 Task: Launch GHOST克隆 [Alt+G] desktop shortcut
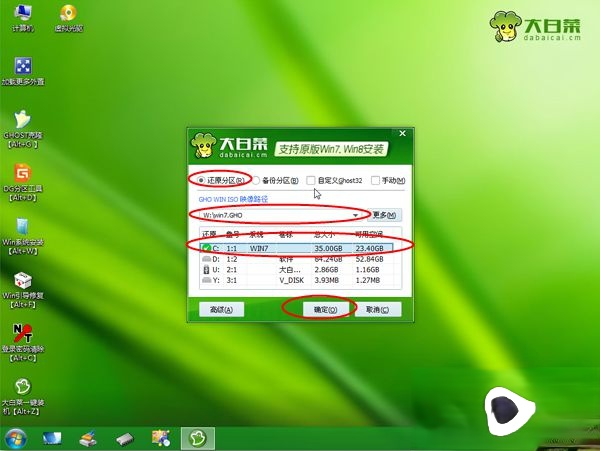[x=23, y=129]
